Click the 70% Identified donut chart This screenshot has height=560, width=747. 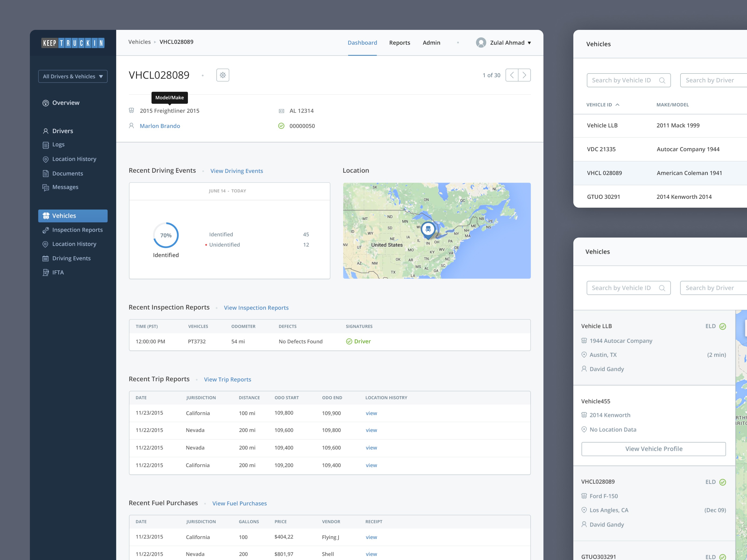(x=166, y=235)
